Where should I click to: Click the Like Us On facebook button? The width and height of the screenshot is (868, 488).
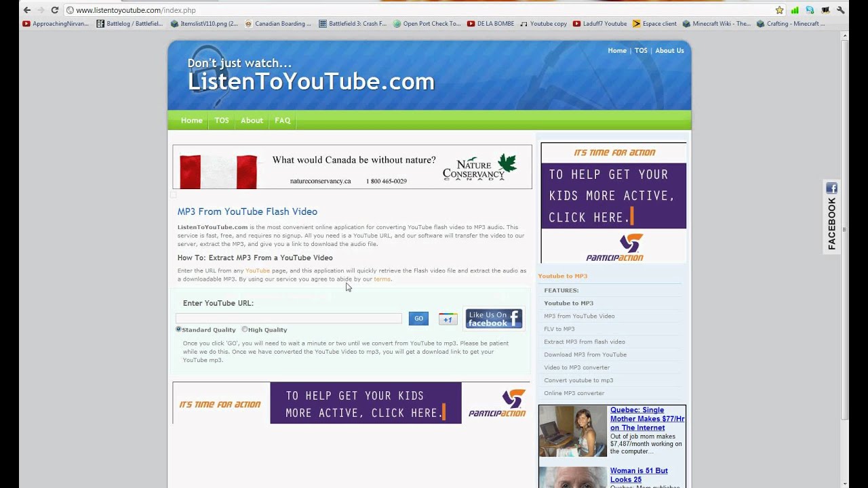[494, 319]
